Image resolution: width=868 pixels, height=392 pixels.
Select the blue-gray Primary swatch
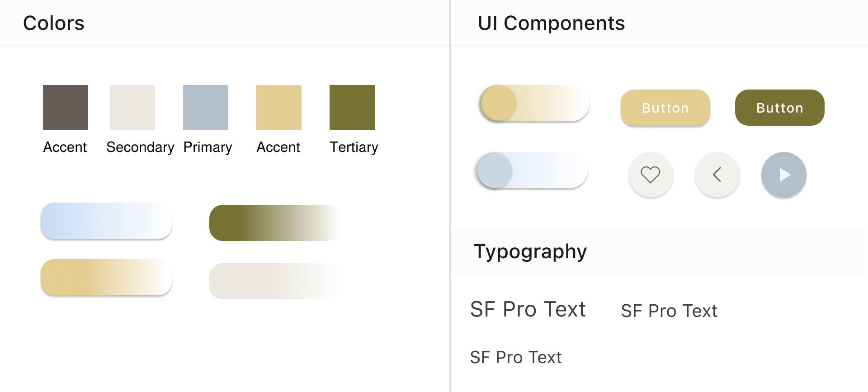(206, 108)
